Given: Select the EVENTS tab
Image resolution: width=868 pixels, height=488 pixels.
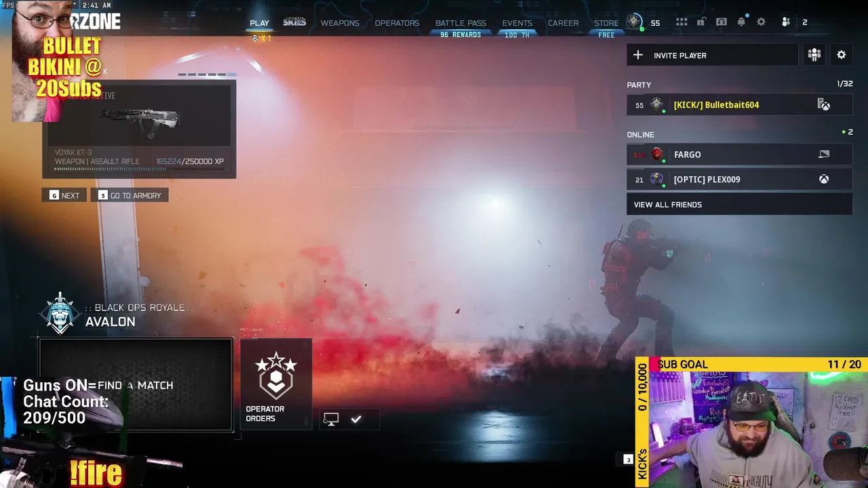Looking at the screenshot, I should pos(517,23).
